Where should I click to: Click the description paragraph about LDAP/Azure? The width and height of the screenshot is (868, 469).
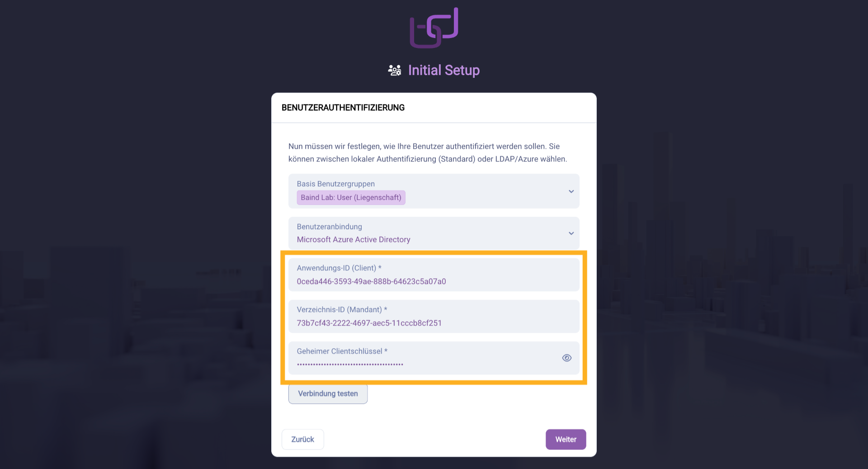click(x=427, y=153)
